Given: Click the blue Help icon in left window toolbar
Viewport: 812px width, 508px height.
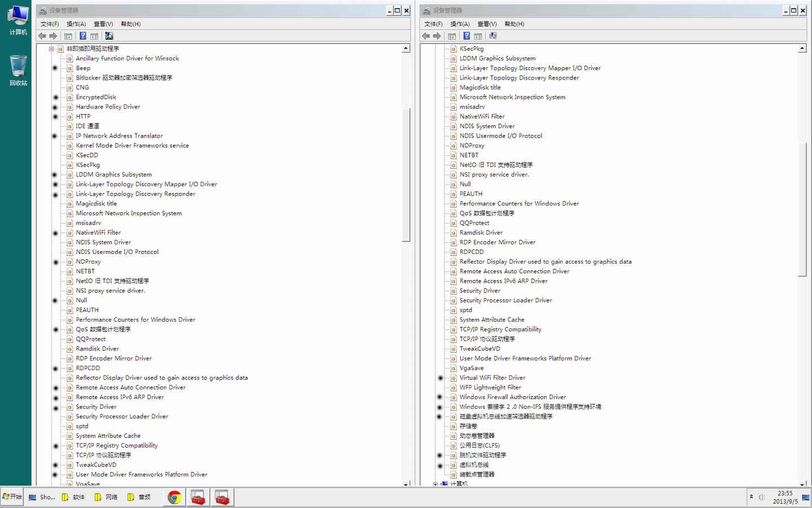Looking at the screenshot, I should click(83, 36).
